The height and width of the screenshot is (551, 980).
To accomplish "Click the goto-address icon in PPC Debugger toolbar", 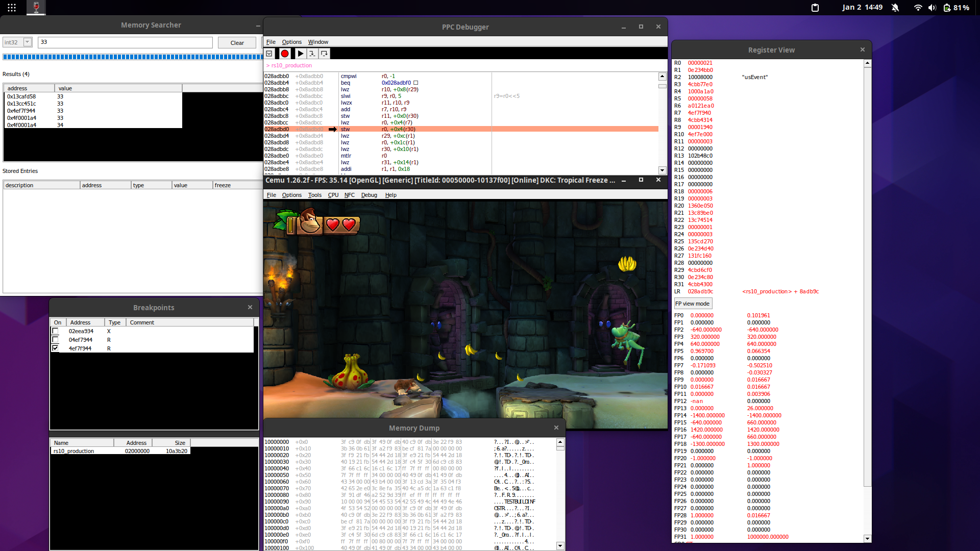I will point(269,54).
